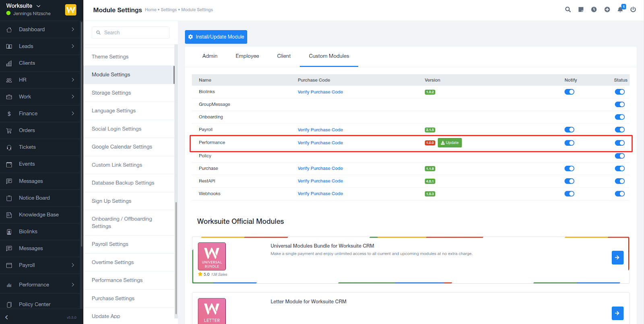Viewport: 644px width, 324px height.
Task: Open search via magnifier icon in header
Action: [568, 10]
